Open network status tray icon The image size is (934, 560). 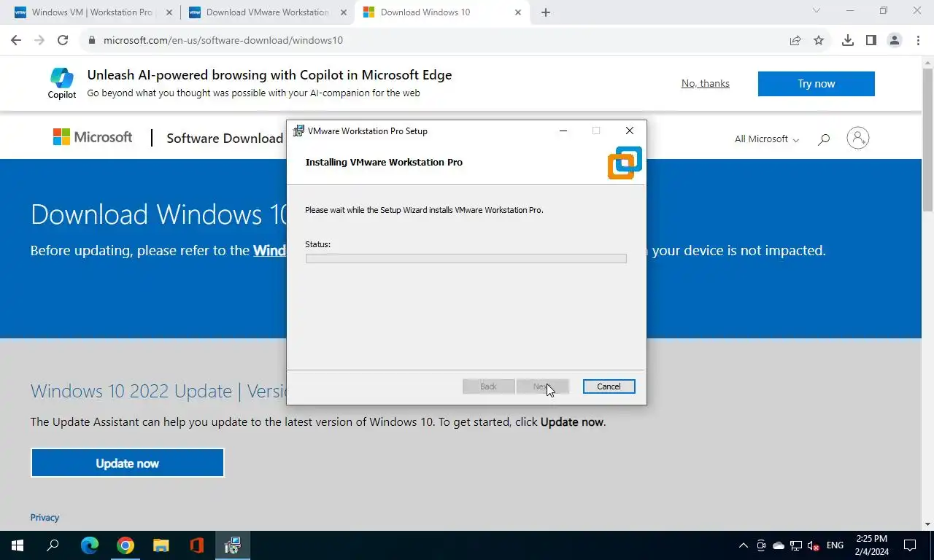(x=796, y=545)
